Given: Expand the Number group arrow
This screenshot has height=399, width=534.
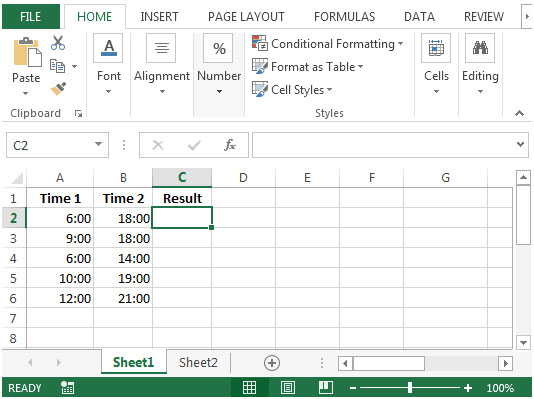Looking at the screenshot, I should (219, 91).
